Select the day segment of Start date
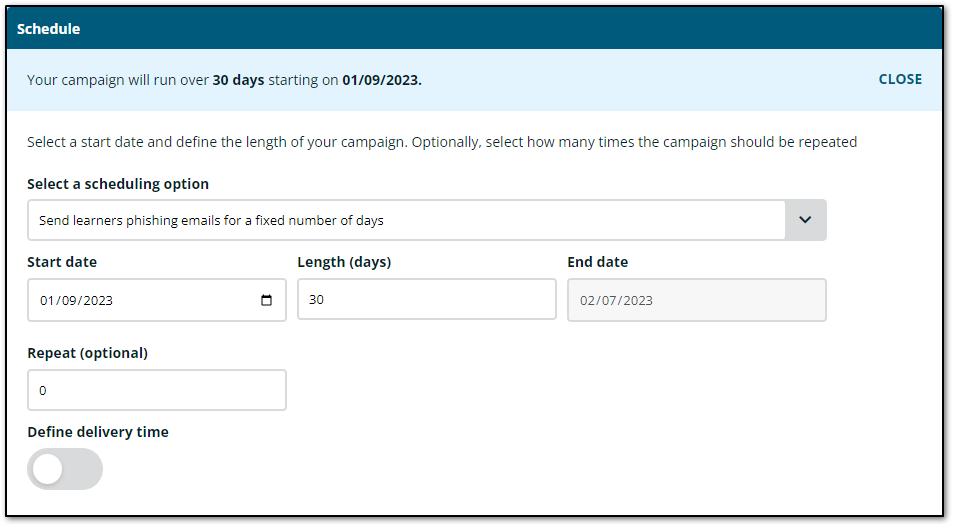The height and width of the screenshot is (526, 953). point(65,300)
